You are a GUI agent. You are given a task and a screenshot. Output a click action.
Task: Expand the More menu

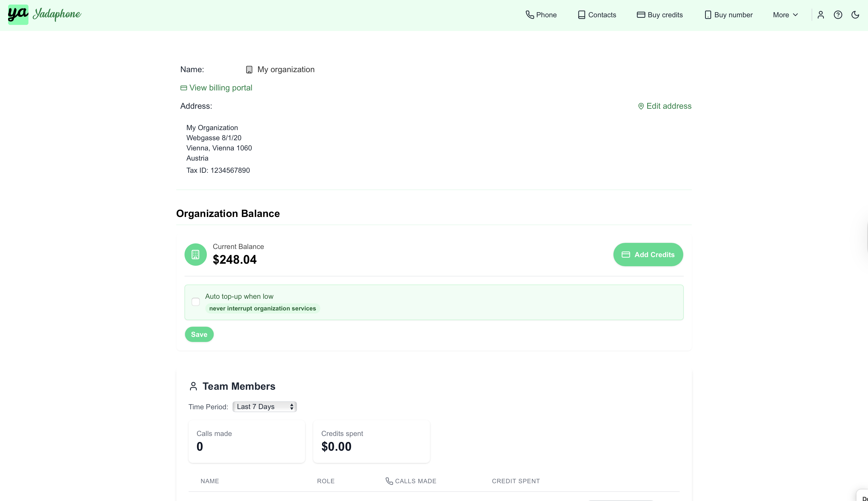[785, 15]
